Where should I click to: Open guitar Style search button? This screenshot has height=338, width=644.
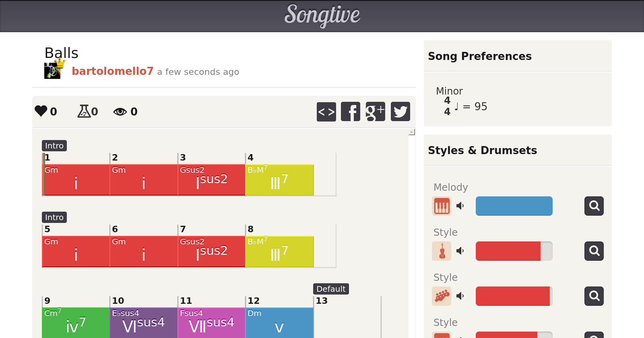(x=594, y=296)
